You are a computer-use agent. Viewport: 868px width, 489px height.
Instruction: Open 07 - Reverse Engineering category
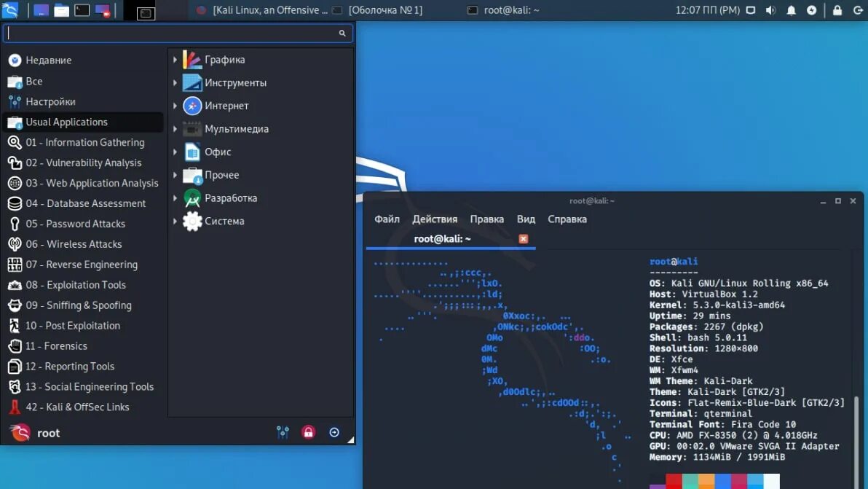click(x=83, y=265)
